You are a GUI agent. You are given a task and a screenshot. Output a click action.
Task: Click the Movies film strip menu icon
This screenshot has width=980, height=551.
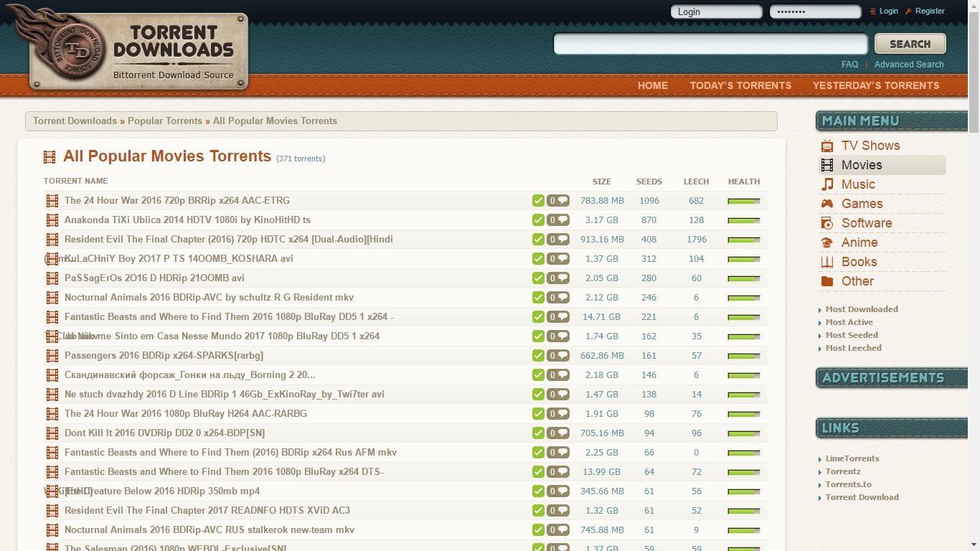click(x=827, y=165)
